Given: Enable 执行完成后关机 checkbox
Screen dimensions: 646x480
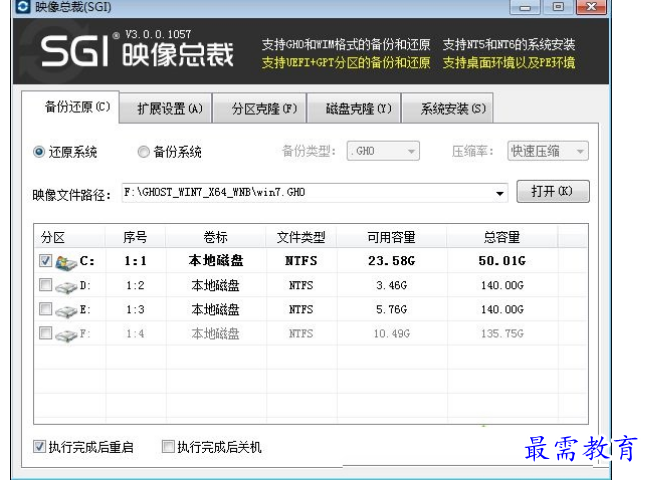Looking at the screenshot, I should [168, 446].
